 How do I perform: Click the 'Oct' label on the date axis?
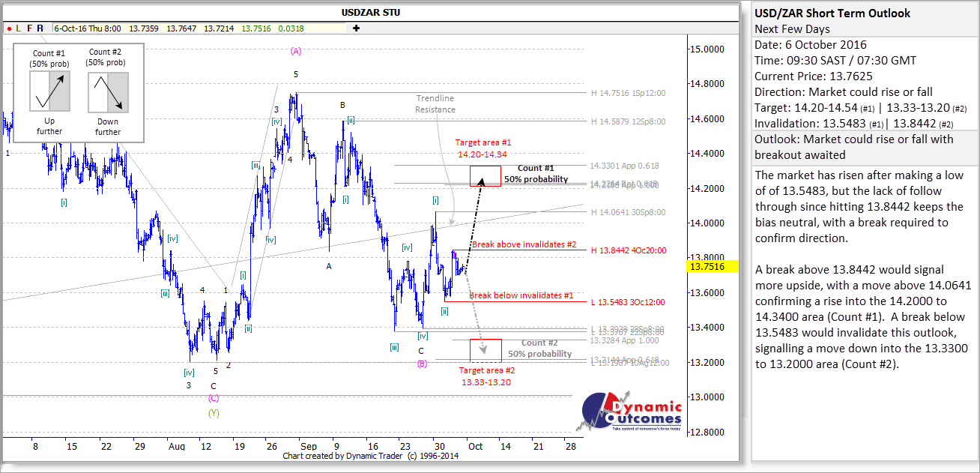click(x=475, y=446)
